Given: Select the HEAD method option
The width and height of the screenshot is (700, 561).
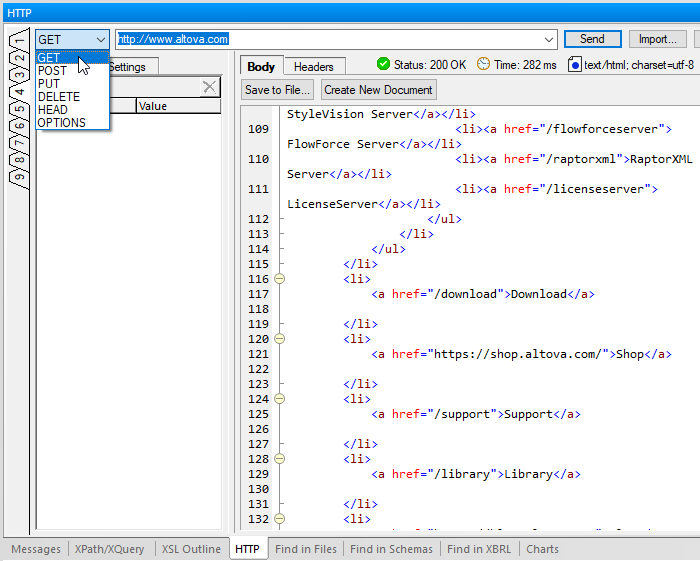Looking at the screenshot, I should (53, 110).
